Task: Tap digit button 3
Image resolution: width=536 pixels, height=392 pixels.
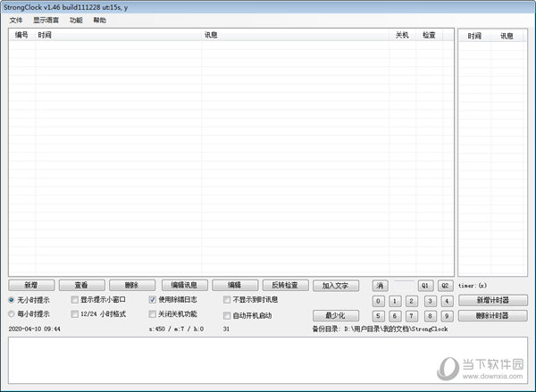Action: (x=430, y=301)
